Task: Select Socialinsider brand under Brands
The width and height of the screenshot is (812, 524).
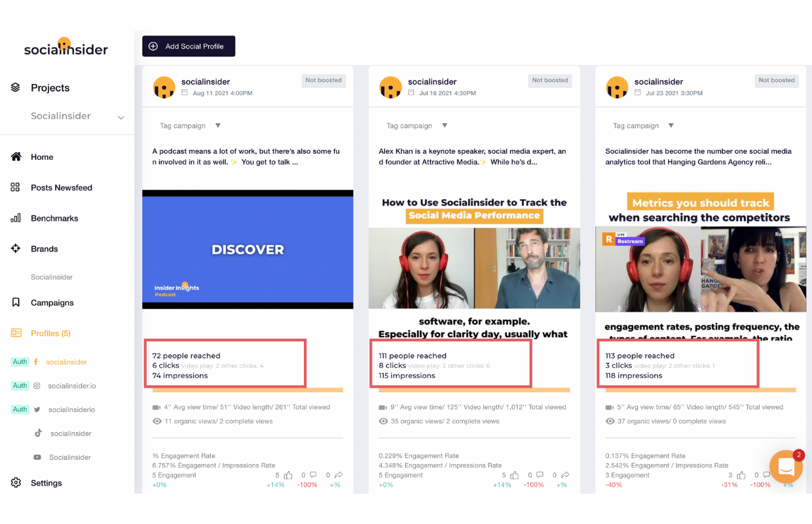Action: 52,277
